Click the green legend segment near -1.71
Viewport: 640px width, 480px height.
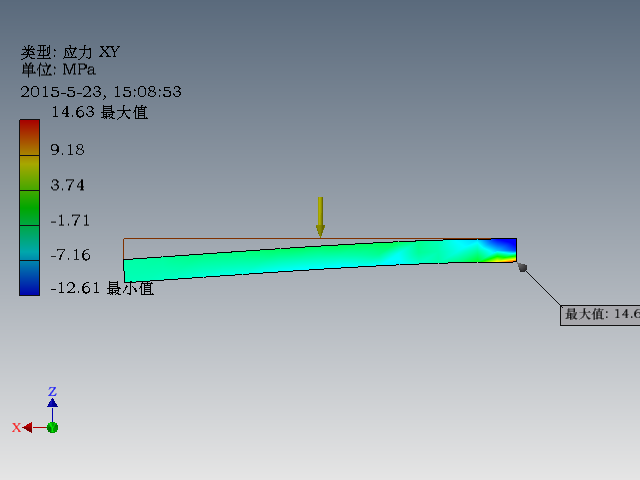point(29,208)
